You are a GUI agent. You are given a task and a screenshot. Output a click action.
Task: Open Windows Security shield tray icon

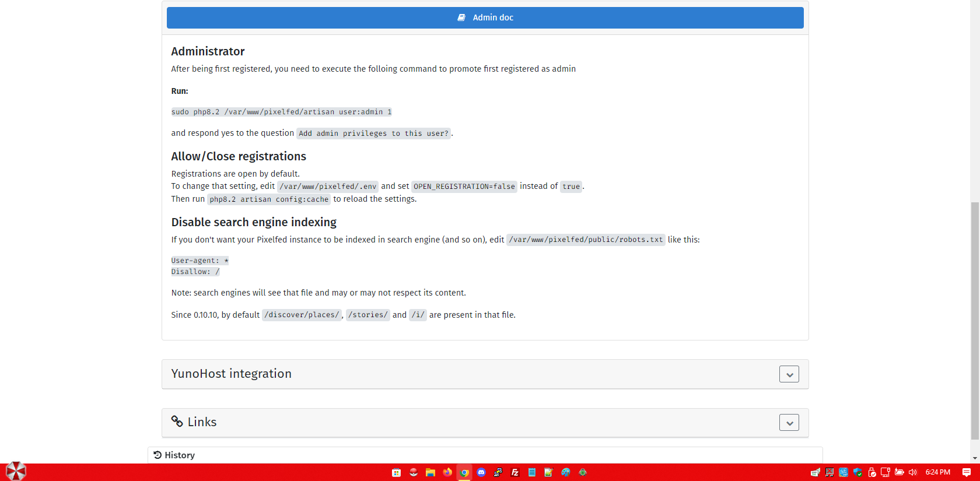tap(857, 472)
